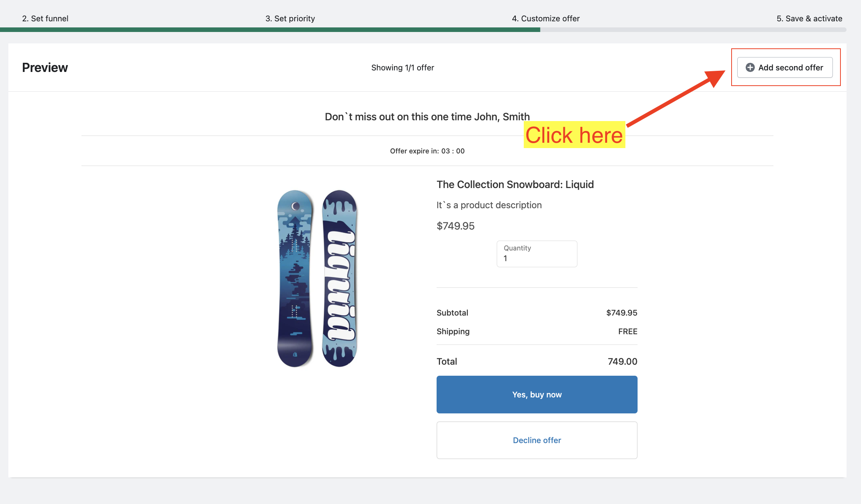Click the Total amount 749.00

[x=622, y=362]
